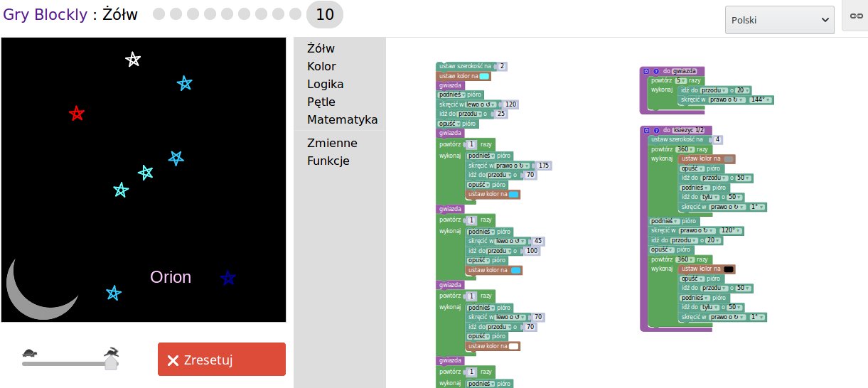Click the speed slider handle

(x=111, y=363)
